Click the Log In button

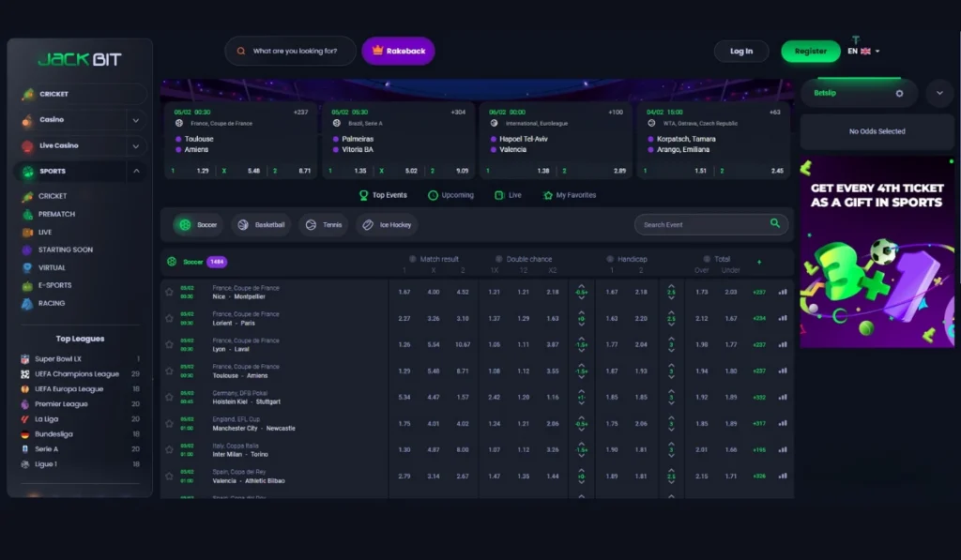741,51
